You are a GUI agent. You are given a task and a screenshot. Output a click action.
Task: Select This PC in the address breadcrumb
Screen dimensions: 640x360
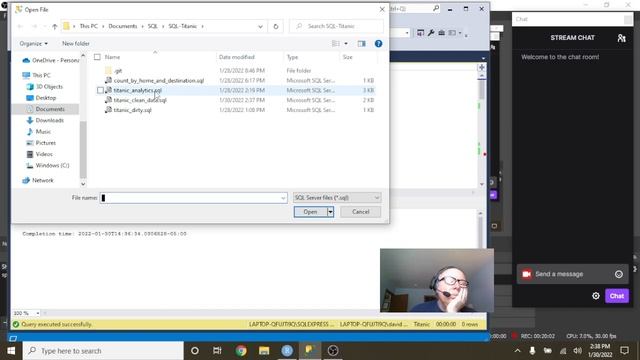coord(89,26)
